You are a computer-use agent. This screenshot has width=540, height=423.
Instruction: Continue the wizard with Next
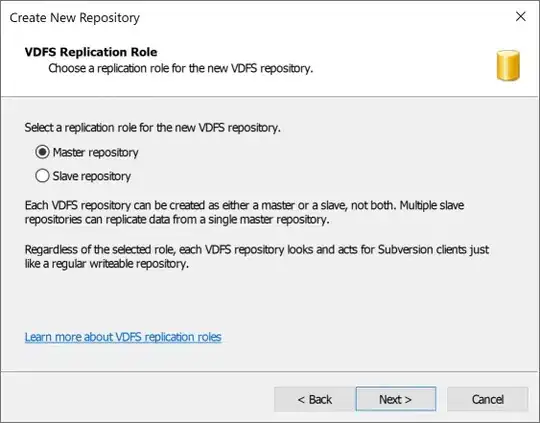coord(396,399)
